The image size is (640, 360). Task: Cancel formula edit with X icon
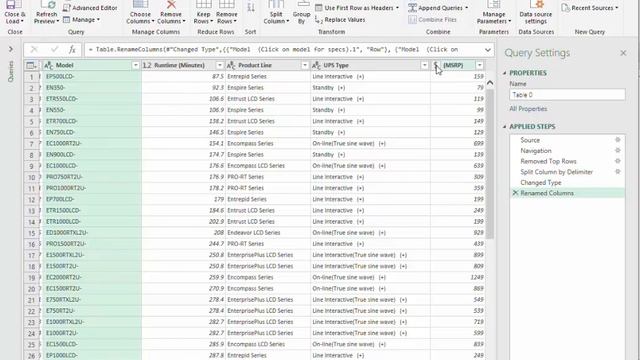(x=34, y=49)
